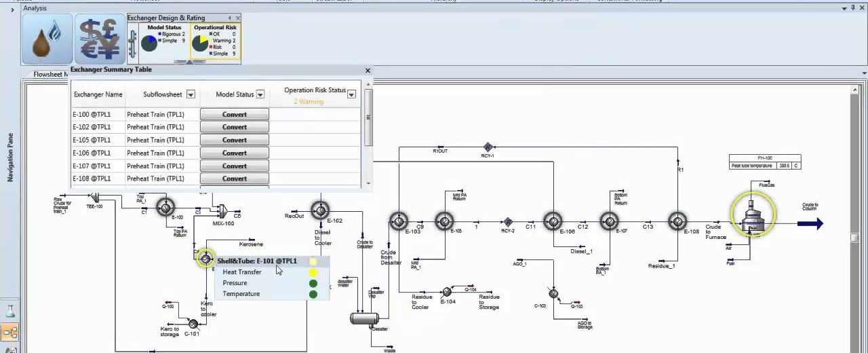Select the C-101 cooler unit

(193, 324)
